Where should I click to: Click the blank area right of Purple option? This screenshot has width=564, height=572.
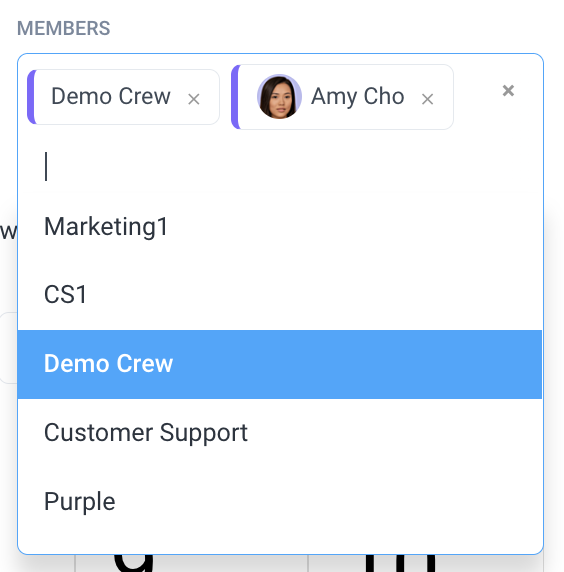[328, 501]
